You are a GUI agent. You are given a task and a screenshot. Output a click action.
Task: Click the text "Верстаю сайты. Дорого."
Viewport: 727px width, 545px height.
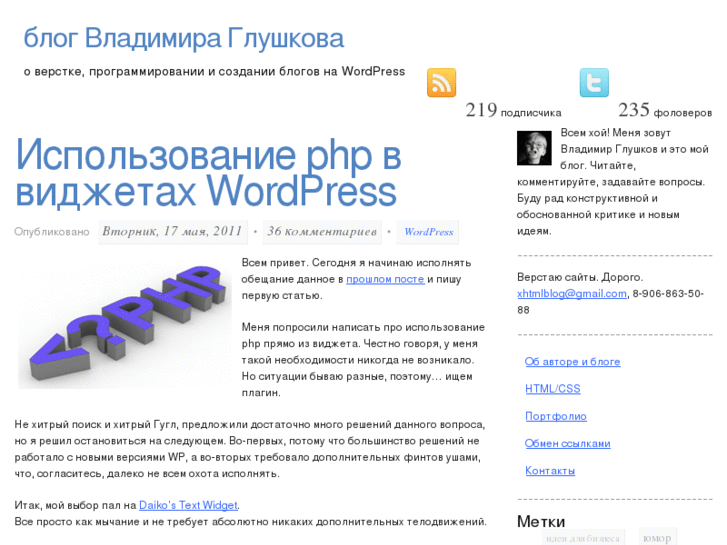[x=580, y=277]
